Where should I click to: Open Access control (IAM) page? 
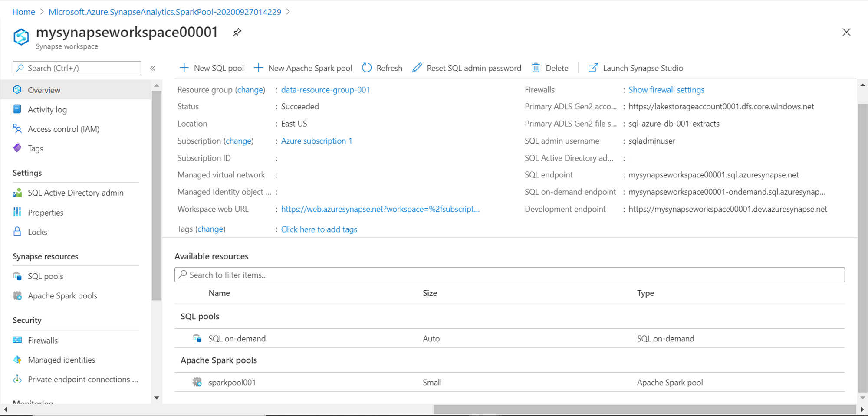[63, 129]
